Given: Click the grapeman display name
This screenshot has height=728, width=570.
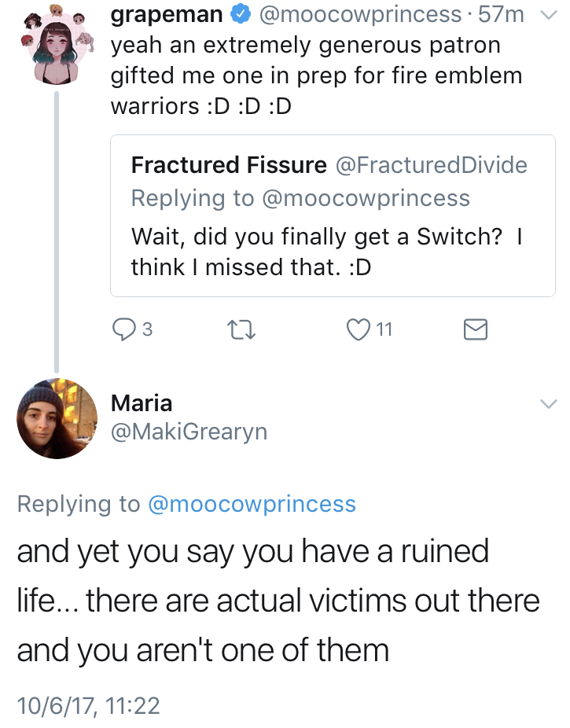Looking at the screenshot, I should (167, 14).
